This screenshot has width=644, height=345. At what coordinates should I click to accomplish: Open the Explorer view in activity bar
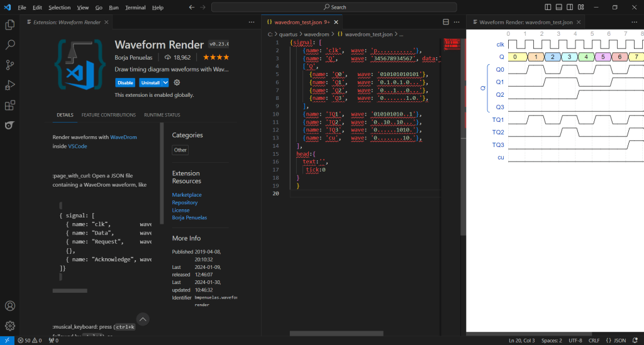click(x=10, y=25)
